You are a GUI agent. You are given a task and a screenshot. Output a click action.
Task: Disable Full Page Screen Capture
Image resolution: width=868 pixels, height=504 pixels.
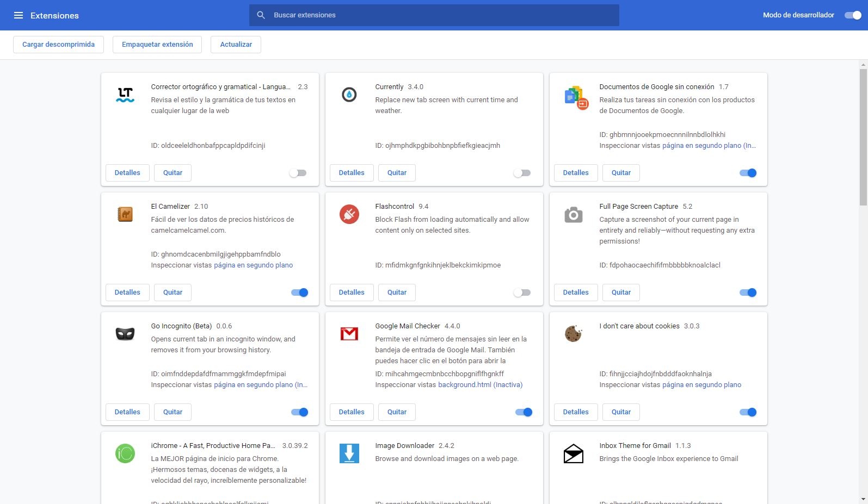[748, 293]
